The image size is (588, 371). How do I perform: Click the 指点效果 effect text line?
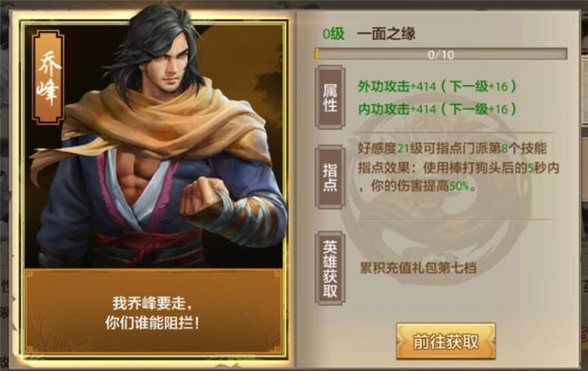pyautogui.click(x=459, y=168)
